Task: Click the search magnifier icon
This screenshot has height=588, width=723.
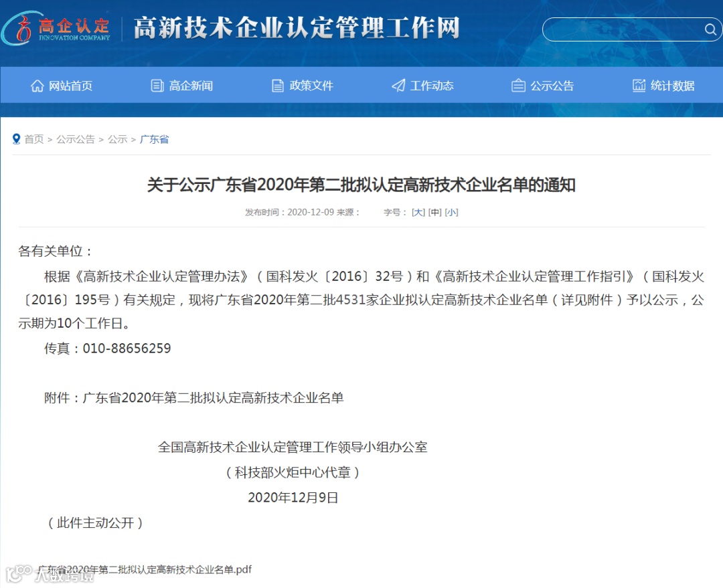Action: coord(710,29)
